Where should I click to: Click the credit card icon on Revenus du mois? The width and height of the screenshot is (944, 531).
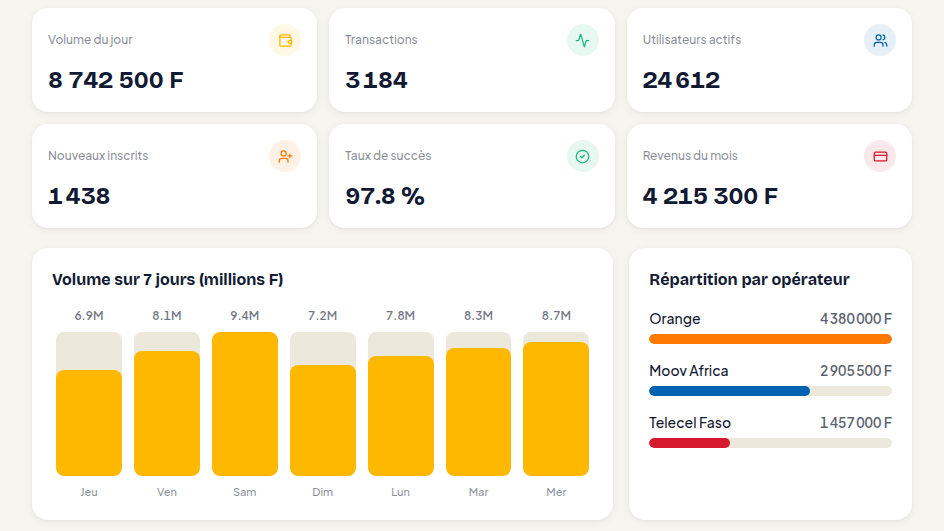[880, 157]
